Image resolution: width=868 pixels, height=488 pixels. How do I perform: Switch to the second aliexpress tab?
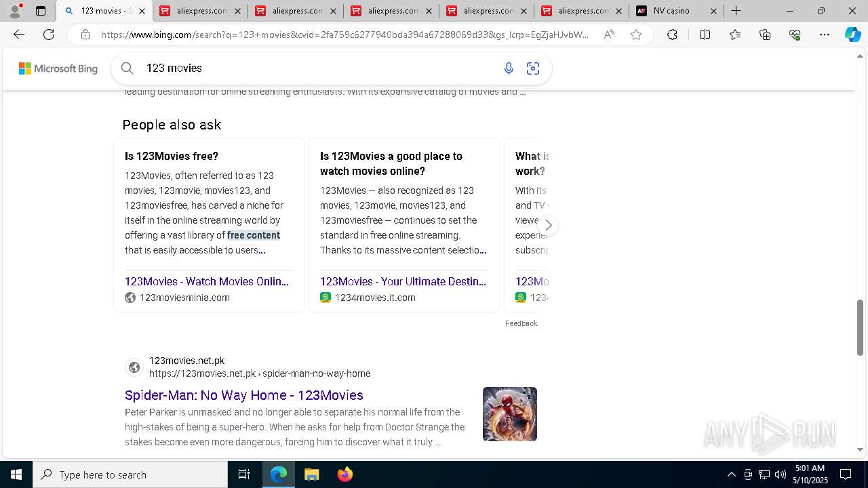296,11
